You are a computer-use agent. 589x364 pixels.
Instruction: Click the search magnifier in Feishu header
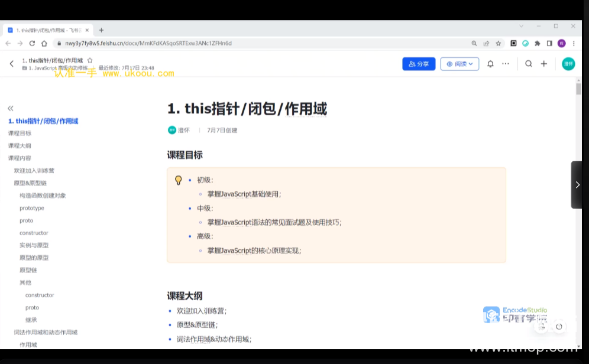click(529, 64)
